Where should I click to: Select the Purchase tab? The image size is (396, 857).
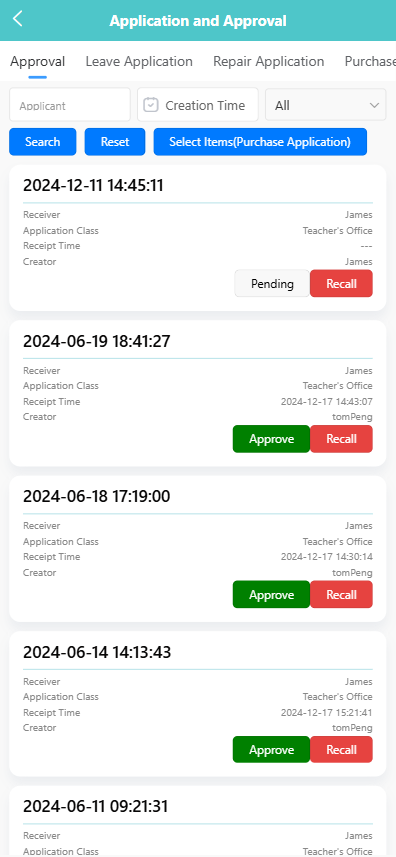point(370,61)
